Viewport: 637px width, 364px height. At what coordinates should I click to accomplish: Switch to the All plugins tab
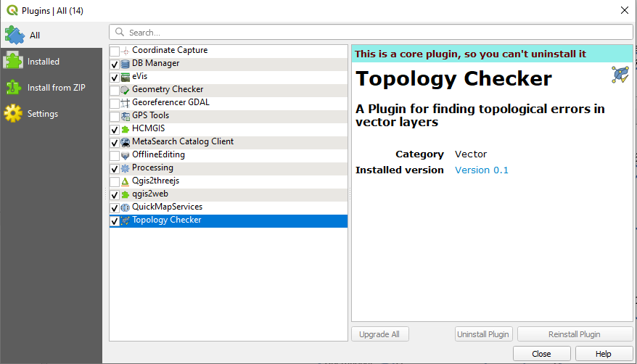(52, 35)
